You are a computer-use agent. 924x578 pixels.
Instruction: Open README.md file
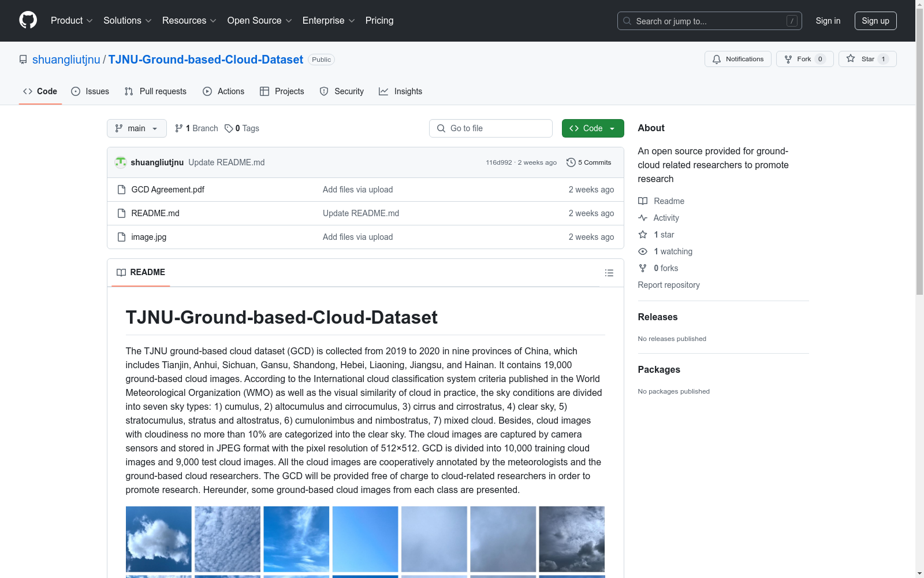point(155,213)
